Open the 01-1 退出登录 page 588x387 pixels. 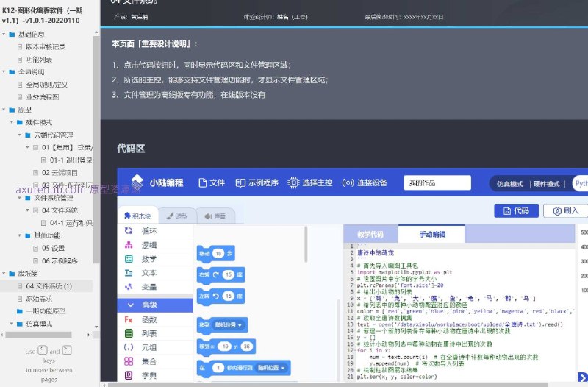[x=71, y=160]
